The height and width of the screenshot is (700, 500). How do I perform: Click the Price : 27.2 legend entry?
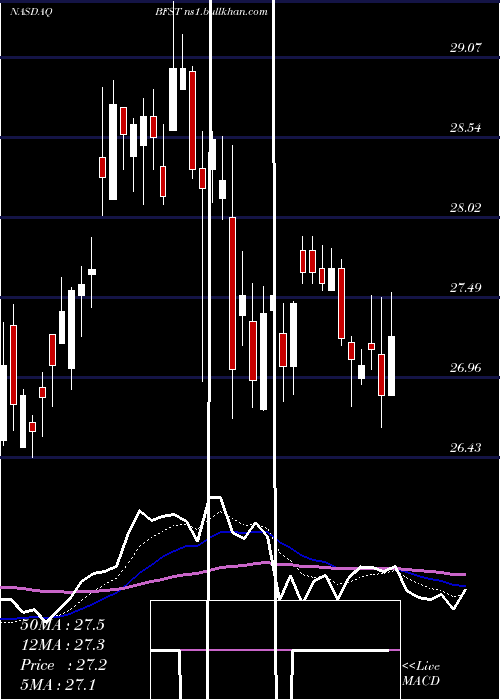pos(63,665)
